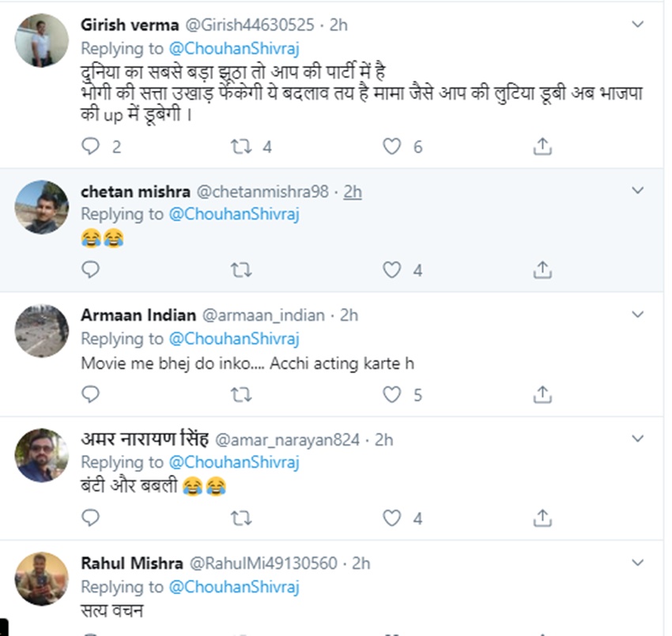Like chetan mishra's tweet
Viewport: 672px width, 636px height.
391,270
